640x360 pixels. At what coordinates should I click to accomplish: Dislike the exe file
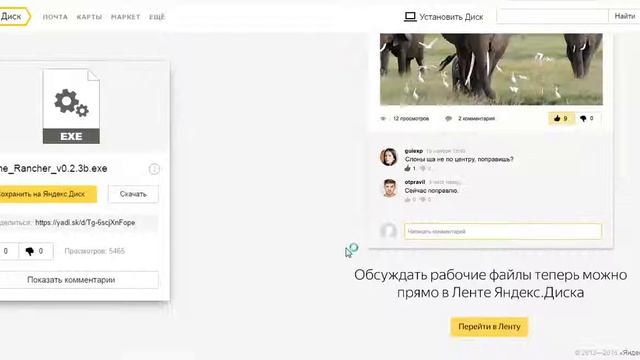point(36,251)
